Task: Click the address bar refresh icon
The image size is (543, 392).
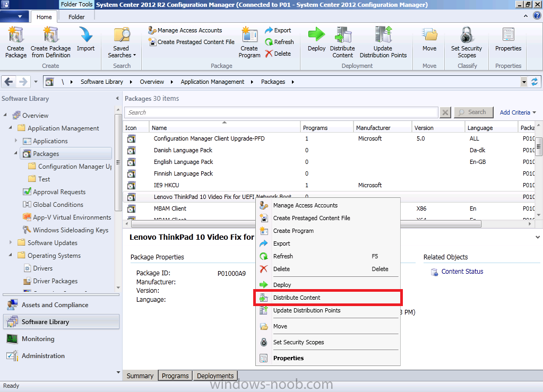Action: click(x=535, y=82)
